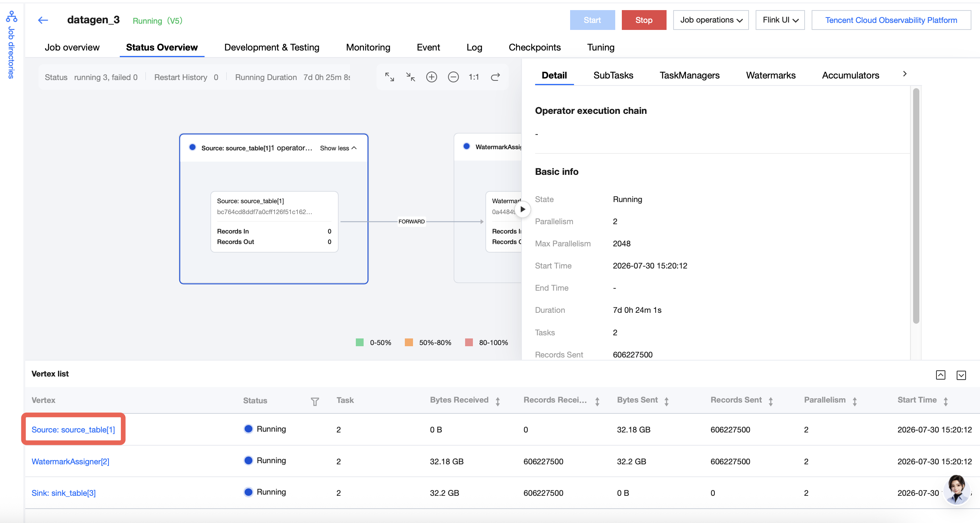The image size is (980, 523).
Task: Open the SubTasks detail tab
Action: coord(613,75)
